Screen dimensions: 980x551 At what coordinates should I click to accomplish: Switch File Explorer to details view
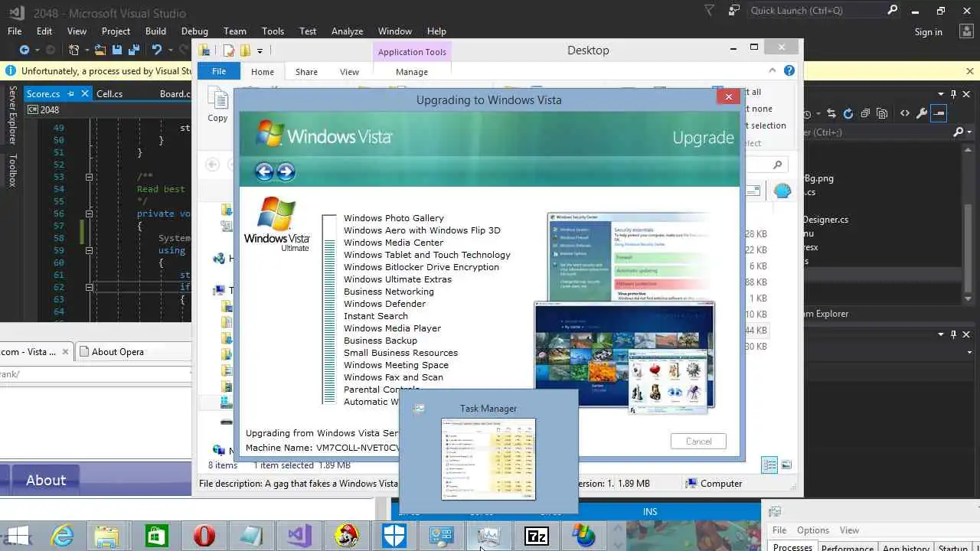[769, 465]
